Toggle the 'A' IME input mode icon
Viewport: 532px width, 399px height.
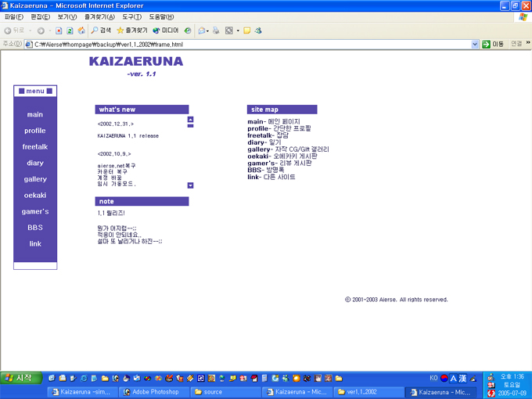tap(453, 378)
